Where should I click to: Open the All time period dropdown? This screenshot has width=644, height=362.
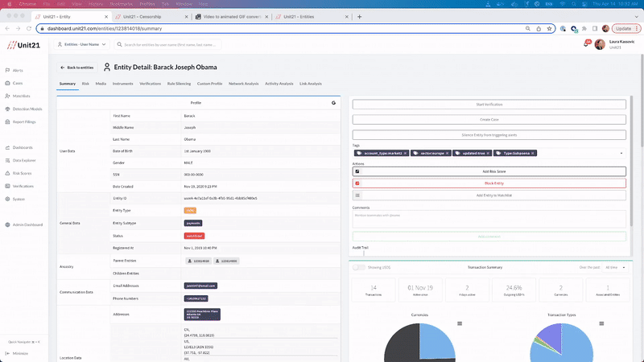point(615,267)
